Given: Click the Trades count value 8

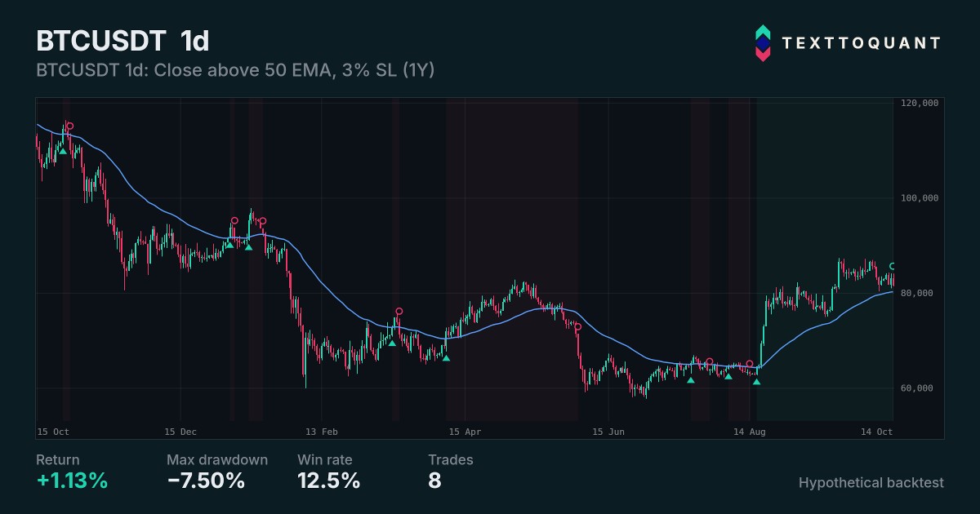Looking at the screenshot, I should click(x=434, y=481).
